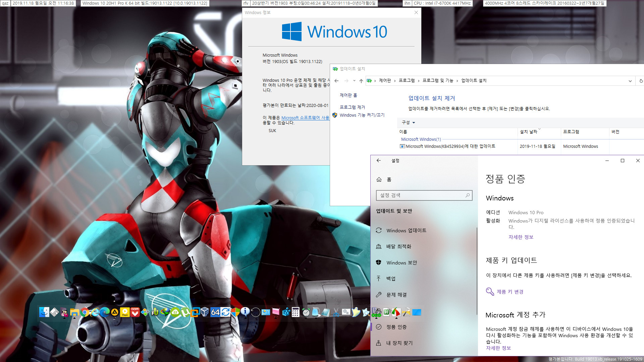The image size is (644, 362).
Task: Select 내 장치 찾기 in settings sidebar
Action: (424, 343)
